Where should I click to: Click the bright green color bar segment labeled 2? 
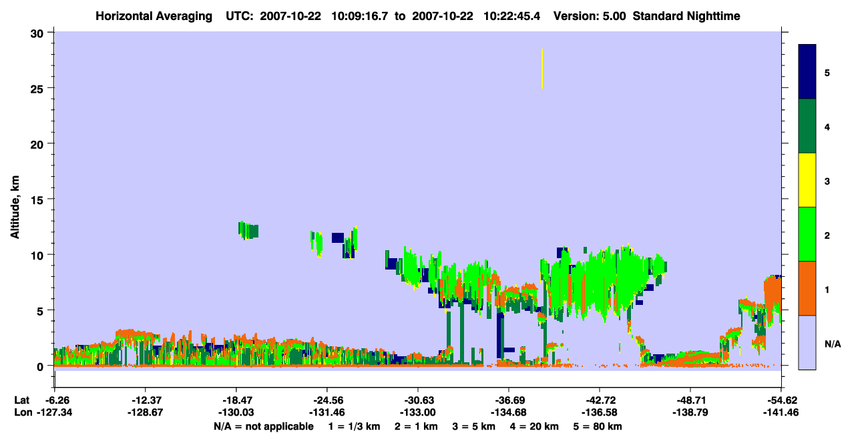click(807, 234)
